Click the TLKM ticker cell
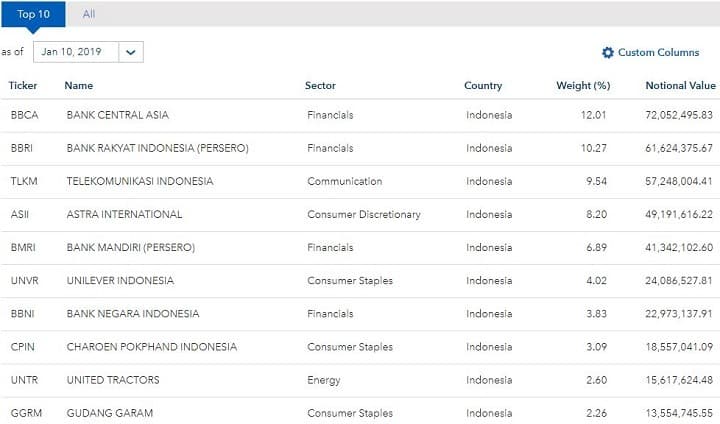This screenshot has width=720, height=424. 23,181
